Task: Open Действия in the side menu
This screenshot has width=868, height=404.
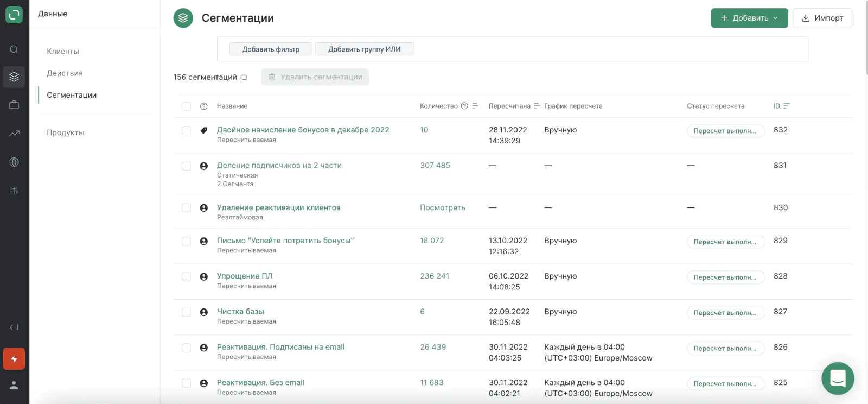Action: click(x=65, y=73)
